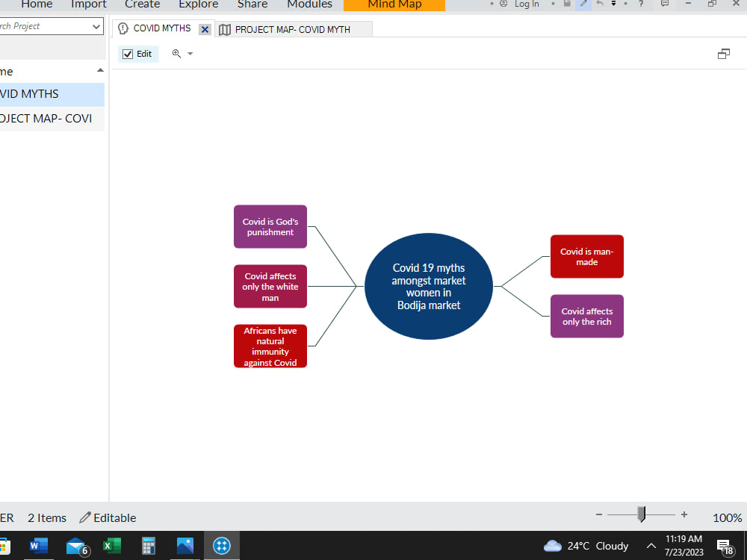Click the undock panel icon above the mind map

pos(723,54)
